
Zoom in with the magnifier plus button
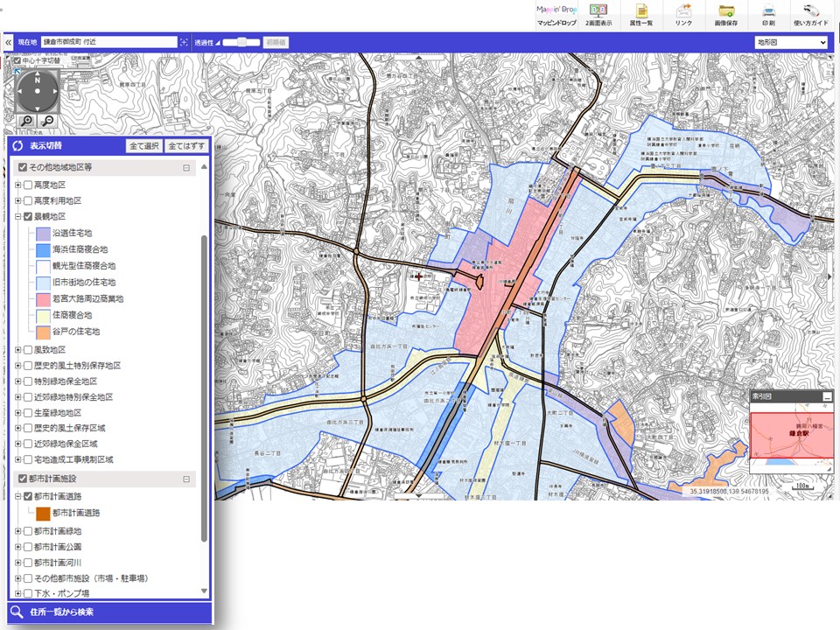click(x=27, y=121)
